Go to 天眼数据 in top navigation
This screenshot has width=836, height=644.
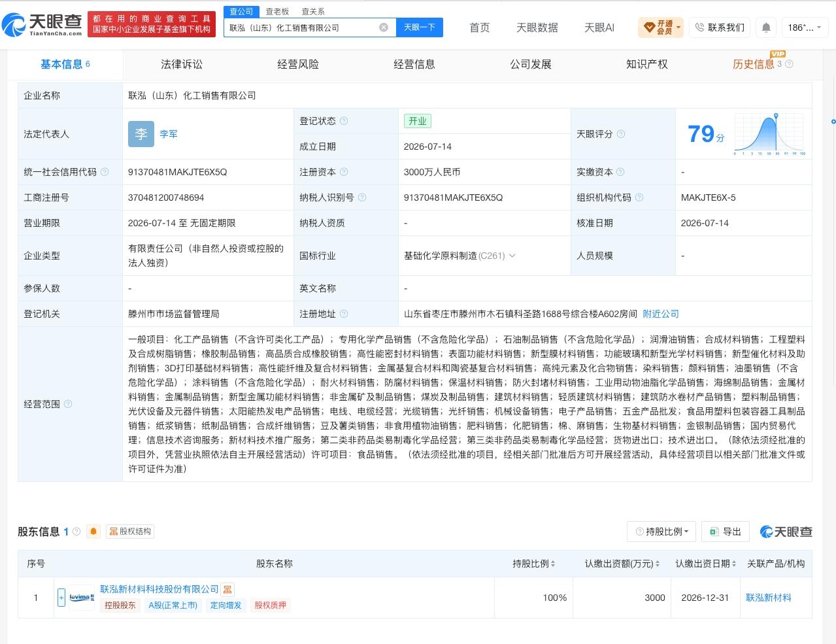click(x=537, y=27)
